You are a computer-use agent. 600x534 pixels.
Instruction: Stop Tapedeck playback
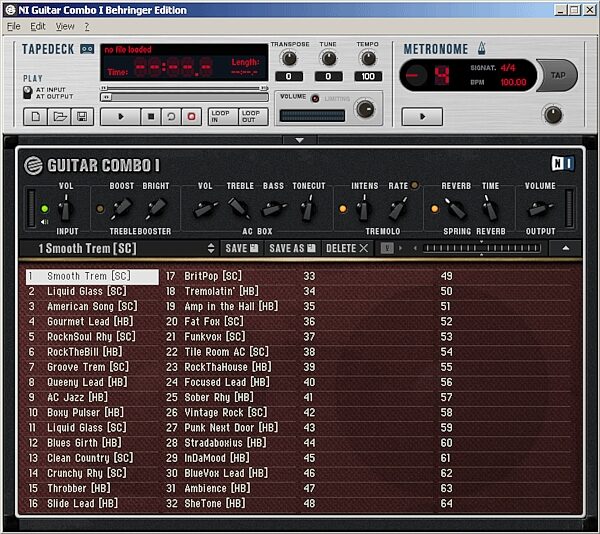click(151, 117)
